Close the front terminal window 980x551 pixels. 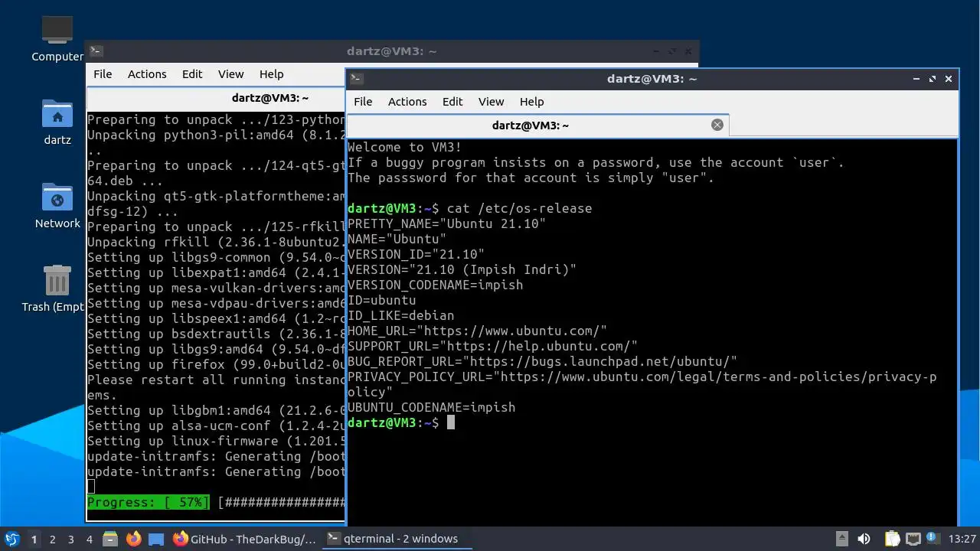point(949,79)
